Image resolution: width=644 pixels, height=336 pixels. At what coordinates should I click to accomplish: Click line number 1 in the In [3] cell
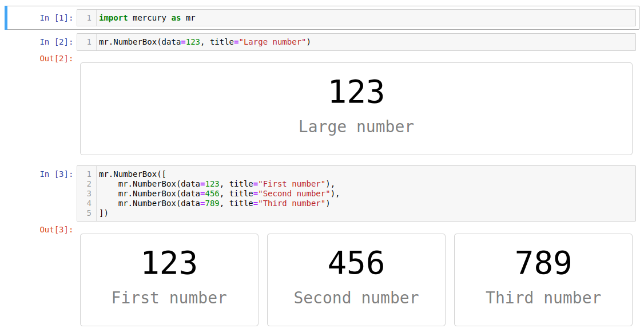click(88, 174)
